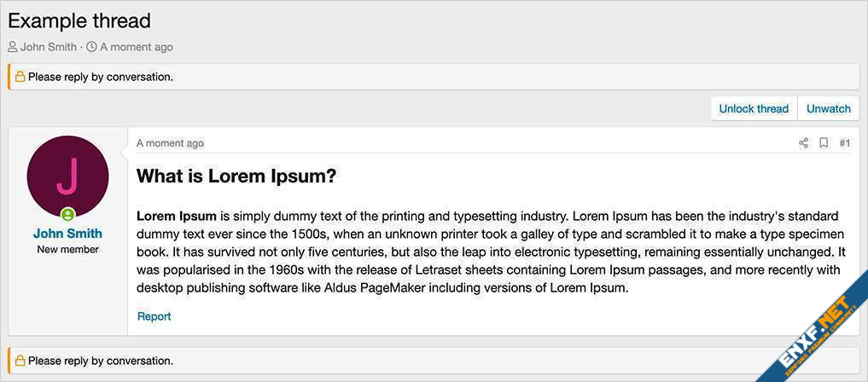This screenshot has width=868, height=382.
Task: Bookmark the post with the bookmark icon
Action: coord(824,143)
